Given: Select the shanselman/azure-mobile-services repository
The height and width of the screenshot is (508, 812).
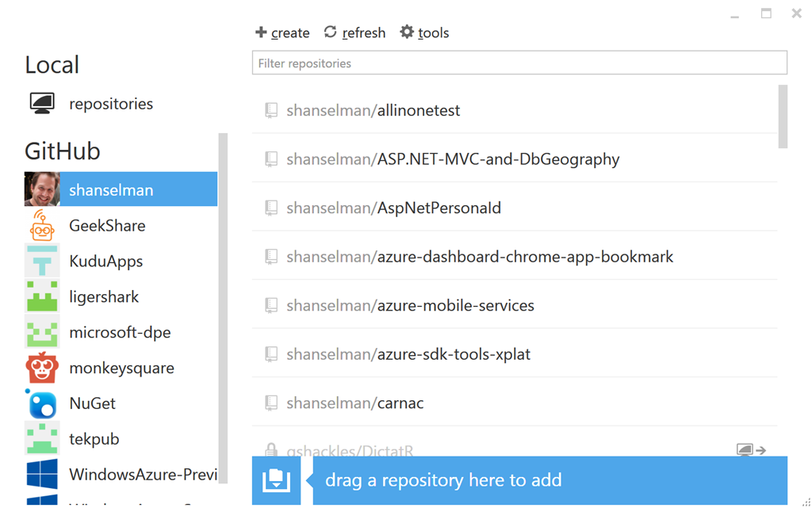Looking at the screenshot, I should (x=455, y=306).
